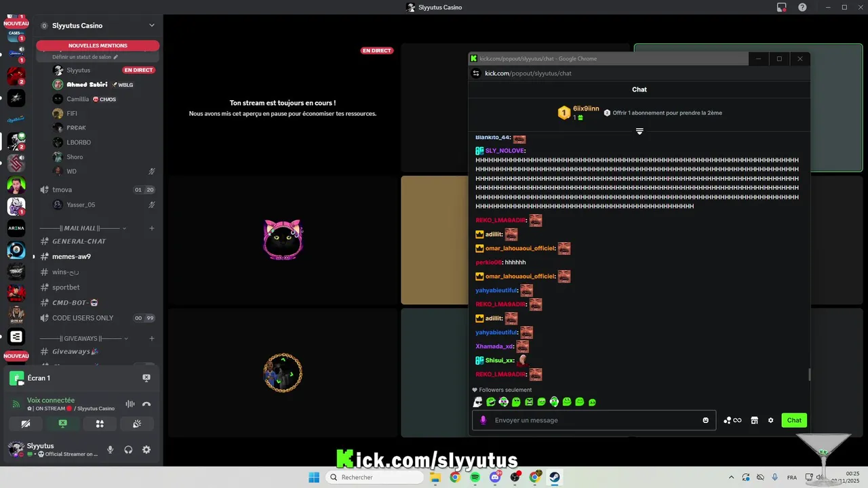Expand the Slyyutus Casino server menu
This screenshot has height=488, width=868.
click(x=152, y=26)
